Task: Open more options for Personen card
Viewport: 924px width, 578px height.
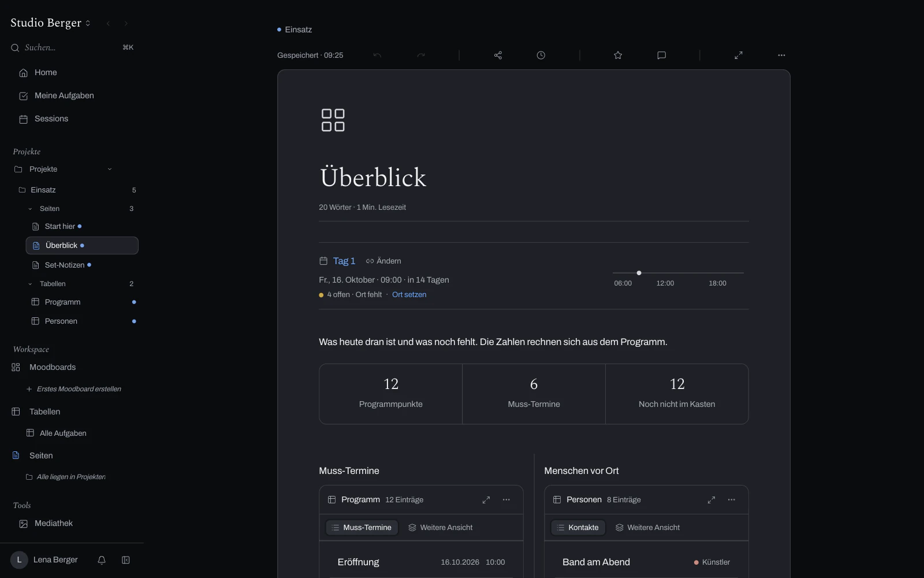Action: click(732, 499)
